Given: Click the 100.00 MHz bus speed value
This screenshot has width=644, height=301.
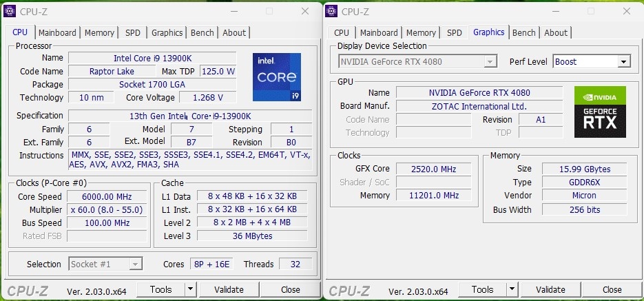Looking at the screenshot, I should (107, 222).
